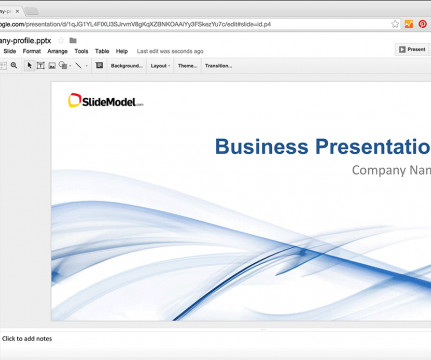
Task: Insert a comment using toolbar icon
Action: 99,65
